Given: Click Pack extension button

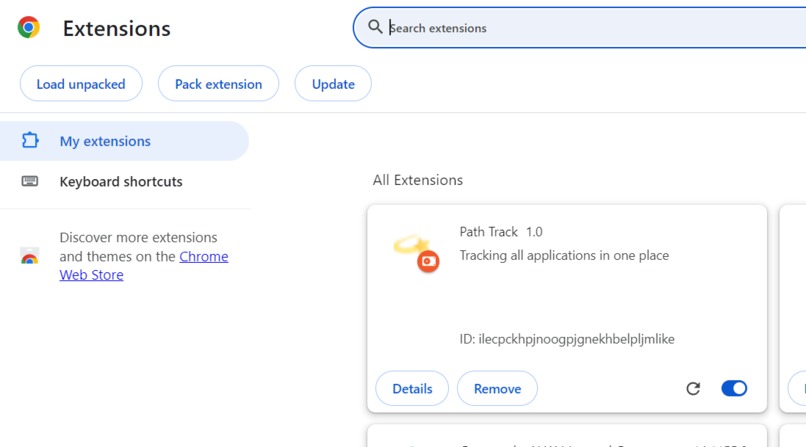Looking at the screenshot, I should (x=218, y=84).
